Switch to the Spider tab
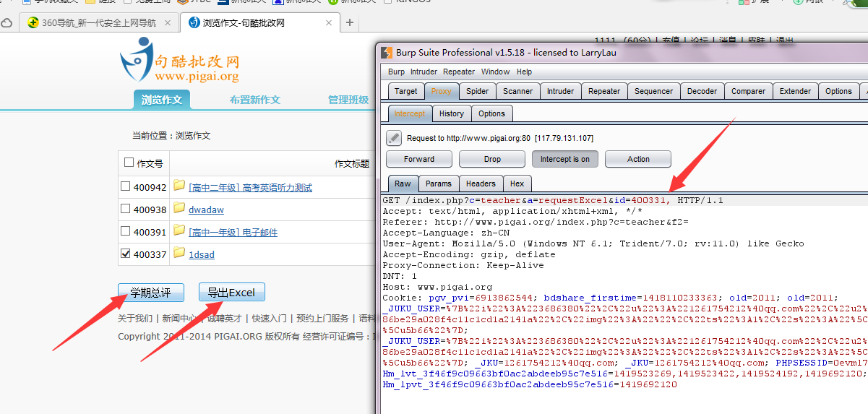Image resolution: width=868 pixels, height=414 pixels. coord(477,91)
